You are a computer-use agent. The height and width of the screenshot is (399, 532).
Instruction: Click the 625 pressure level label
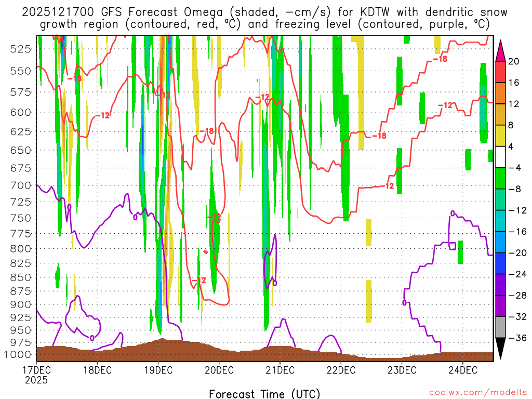coord(20,131)
